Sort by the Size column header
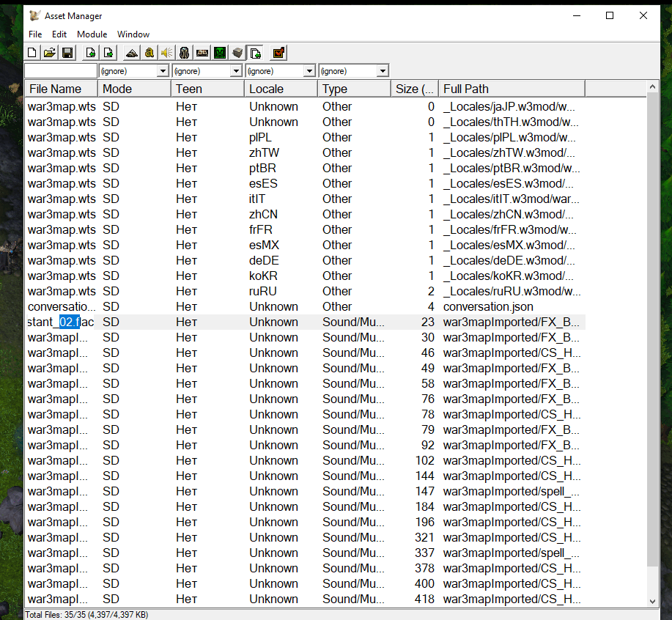This screenshot has width=672, height=620. pyautogui.click(x=415, y=89)
